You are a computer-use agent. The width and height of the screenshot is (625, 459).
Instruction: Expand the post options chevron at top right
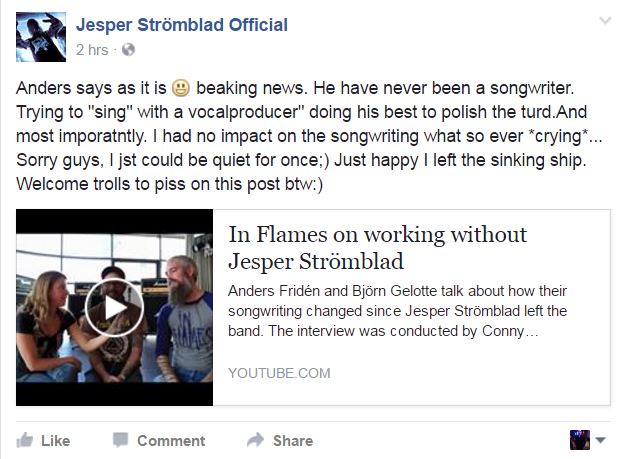point(603,21)
